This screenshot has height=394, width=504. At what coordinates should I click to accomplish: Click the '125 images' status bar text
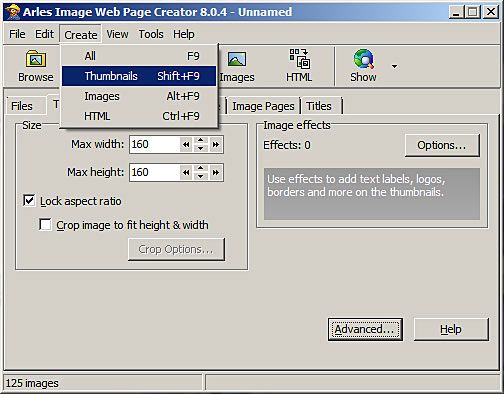coord(32,383)
